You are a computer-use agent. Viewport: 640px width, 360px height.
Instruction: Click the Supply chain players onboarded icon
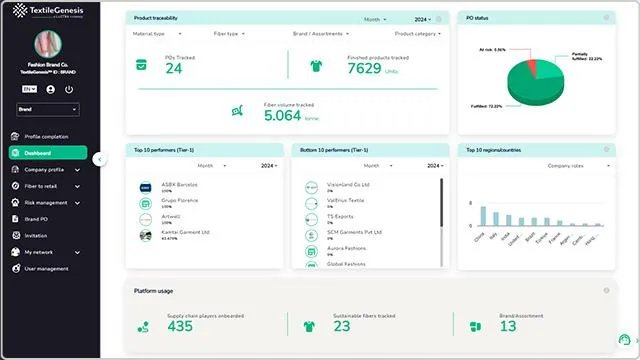[143, 327]
